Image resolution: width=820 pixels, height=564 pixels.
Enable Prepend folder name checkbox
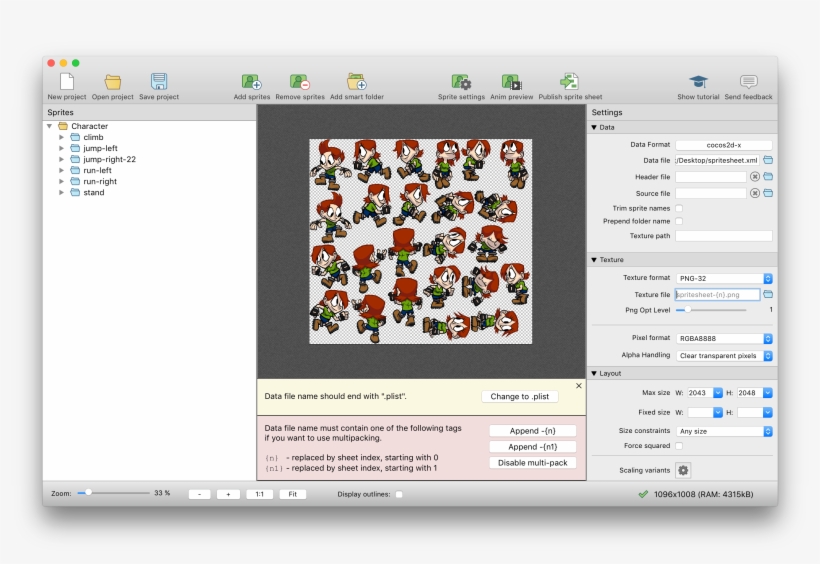tap(679, 221)
